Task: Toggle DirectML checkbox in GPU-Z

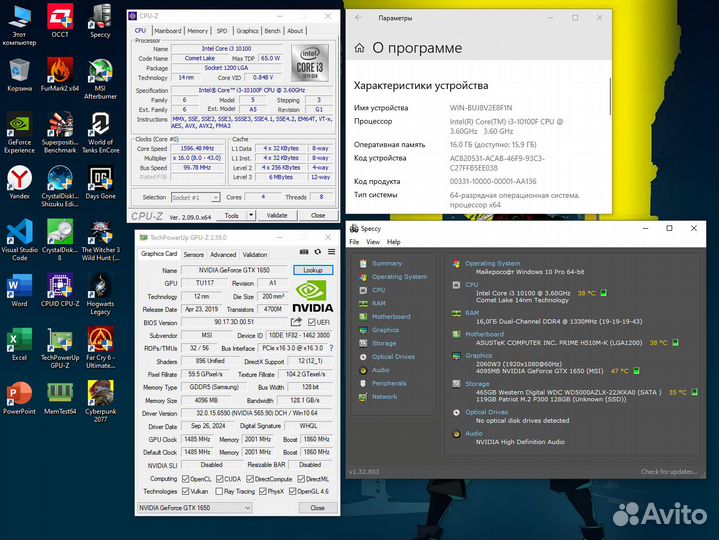Action: click(301, 479)
